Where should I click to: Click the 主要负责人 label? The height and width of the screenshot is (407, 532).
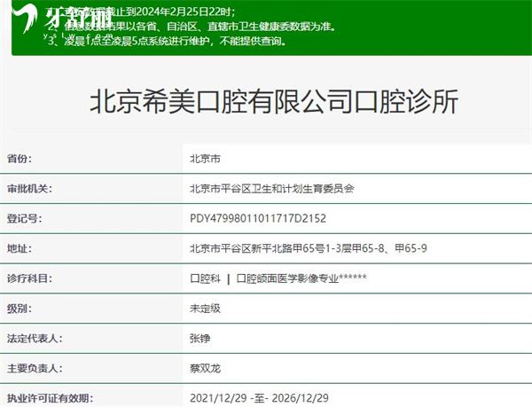click(x=35, y=368)
